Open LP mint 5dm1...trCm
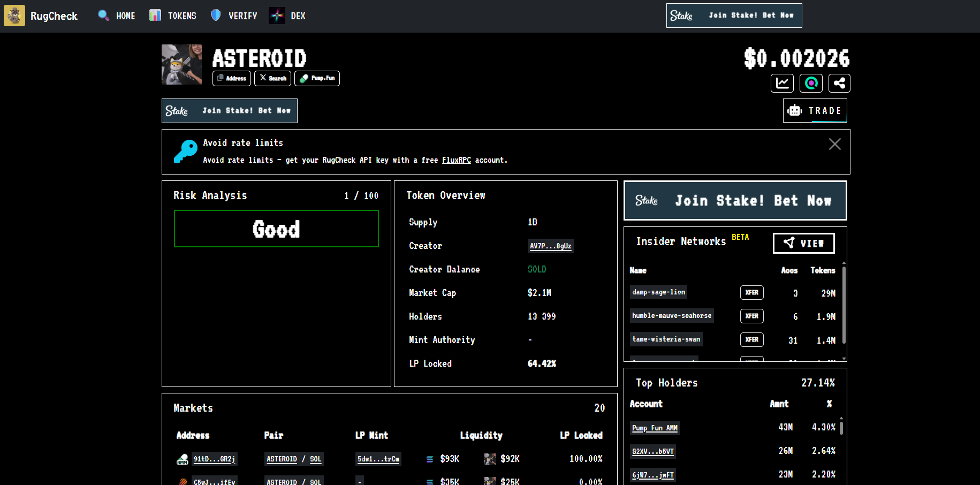This screenshot has width=980, height=485. click(378, 459)
